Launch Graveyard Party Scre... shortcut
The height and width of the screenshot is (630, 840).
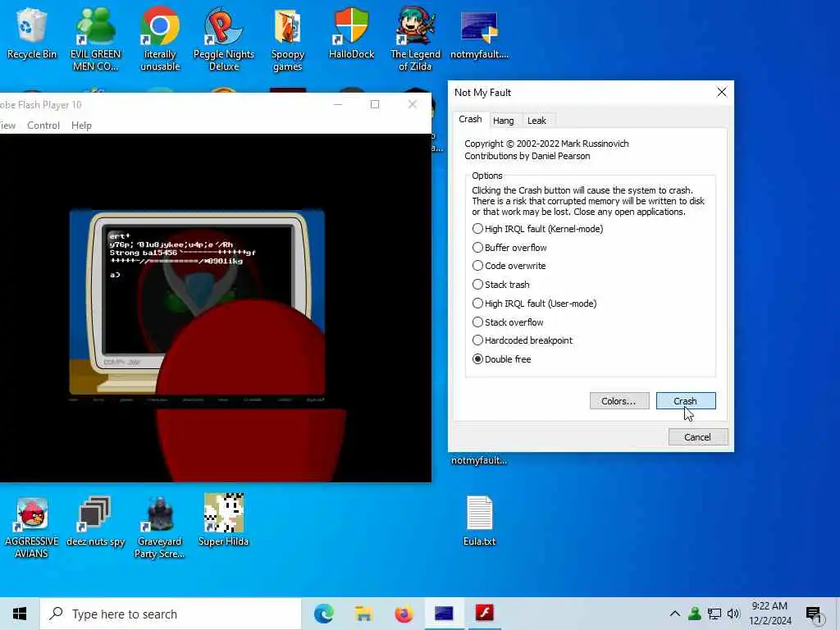[160, 527]
